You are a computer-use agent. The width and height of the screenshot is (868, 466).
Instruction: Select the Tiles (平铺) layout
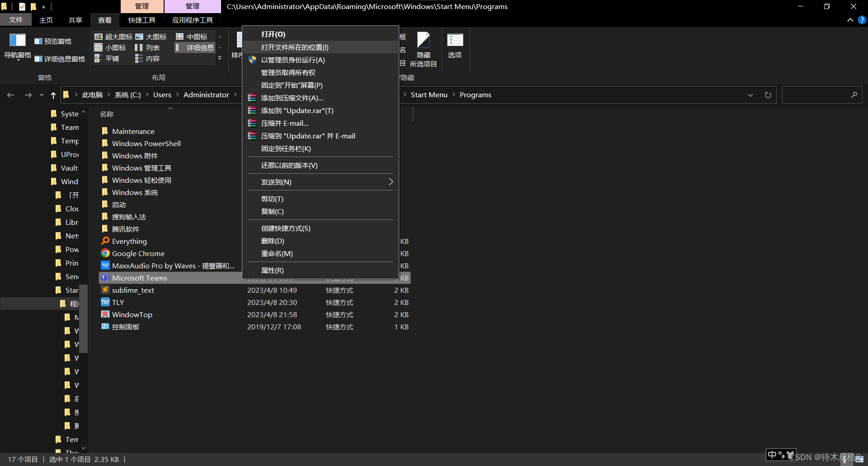(x=107, y=58)
